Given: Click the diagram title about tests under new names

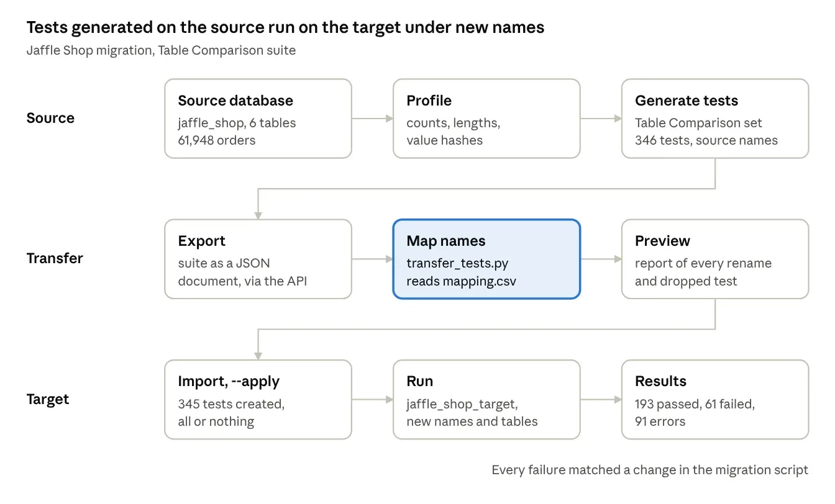Looking at the screenshot, I should (285, 27).
